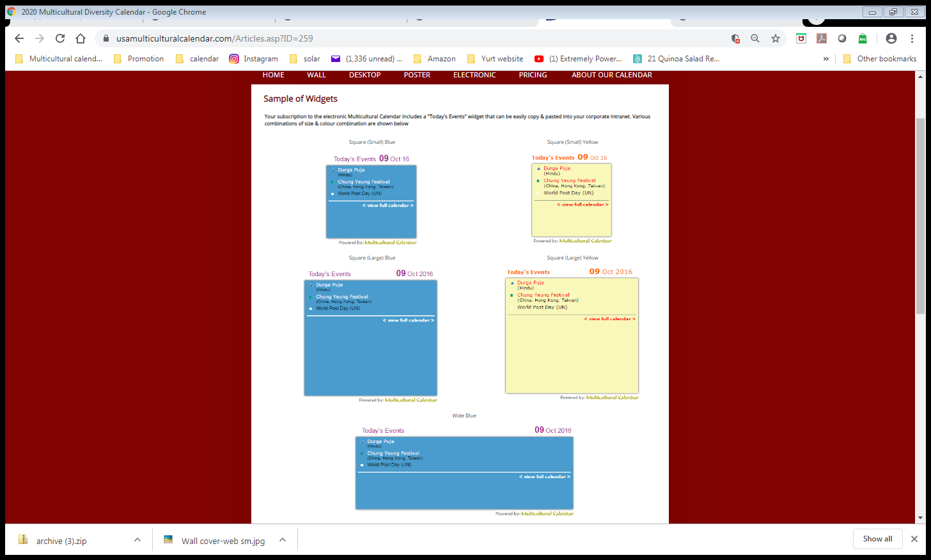931x560 pixels.
Task: Click 'World Post Day (UN)' in the Square (Large) Blue widget
Action: pos(338,308)
